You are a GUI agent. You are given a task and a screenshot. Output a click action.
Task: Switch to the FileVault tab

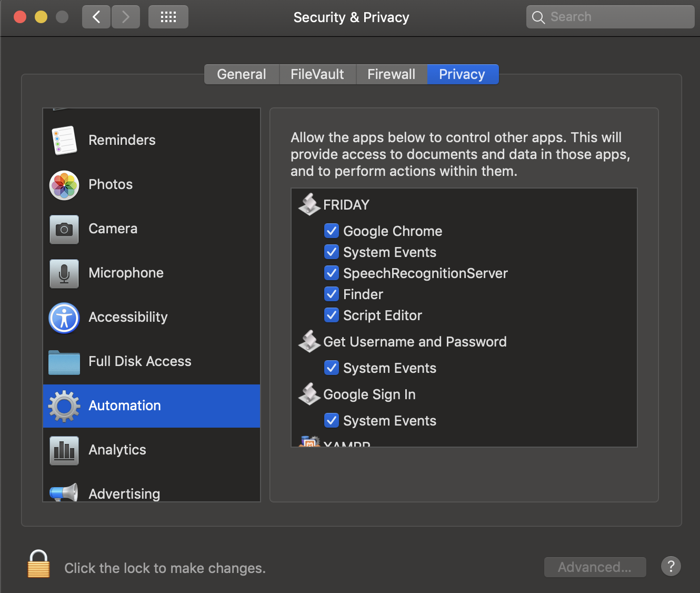coord(317,74)
